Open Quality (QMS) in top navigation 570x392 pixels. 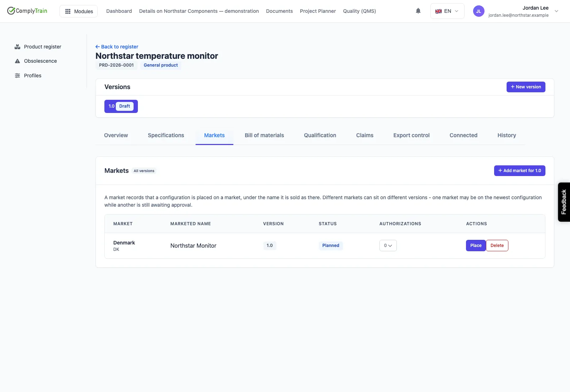pos(359,11)
